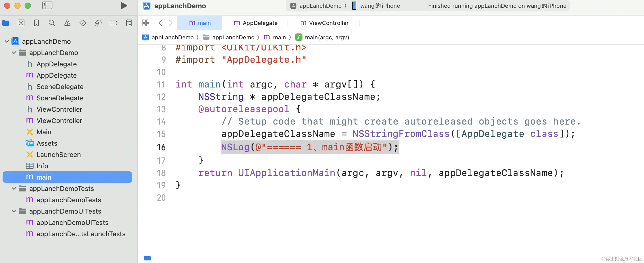Open the Source Control navigator
This screenshot has height=263, width=644.
(21, 23)
